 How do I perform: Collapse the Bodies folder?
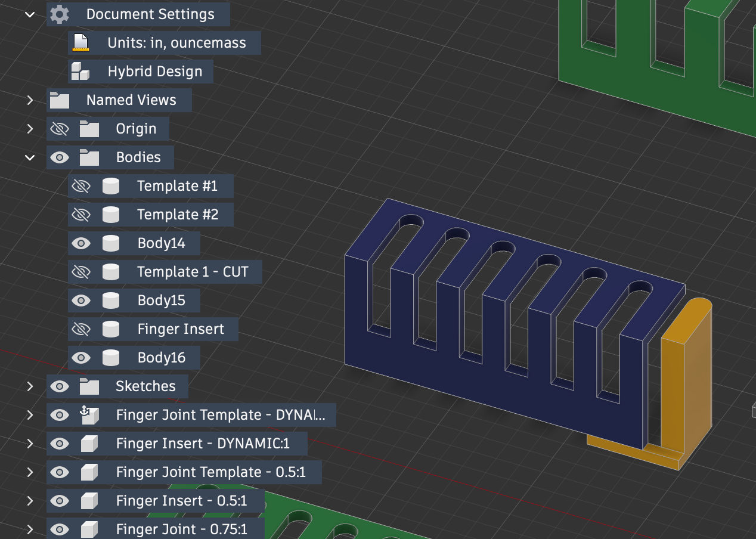[30, 157]
